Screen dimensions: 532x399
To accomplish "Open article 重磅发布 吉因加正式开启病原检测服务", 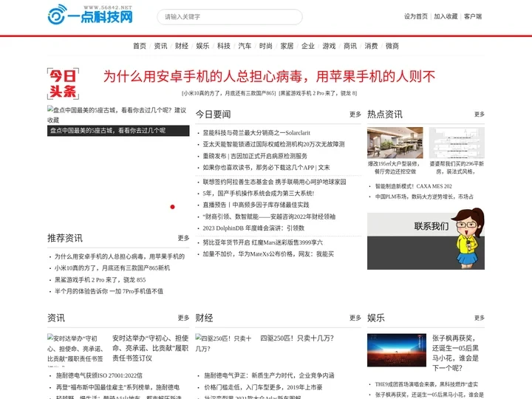I will (255, 156).
